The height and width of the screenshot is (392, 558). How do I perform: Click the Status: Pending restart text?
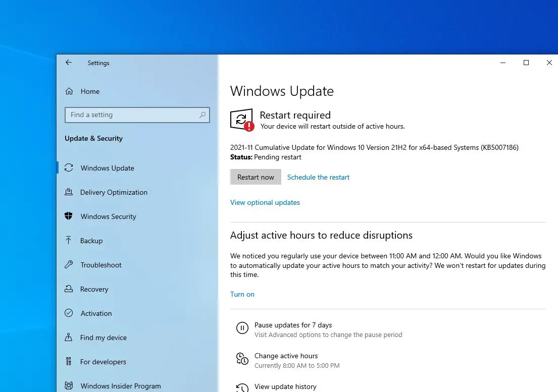click(x=266, y=157)
